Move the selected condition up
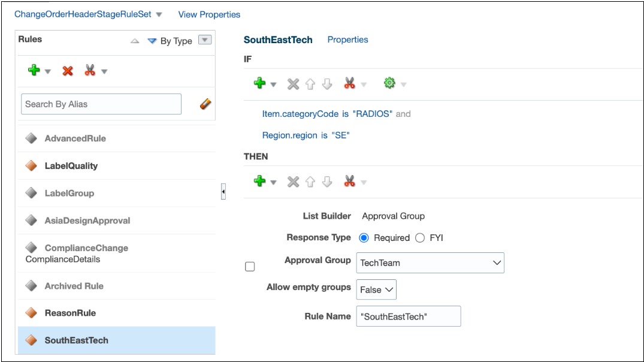Viewport: 644px width, 362px height. point(310,83)
